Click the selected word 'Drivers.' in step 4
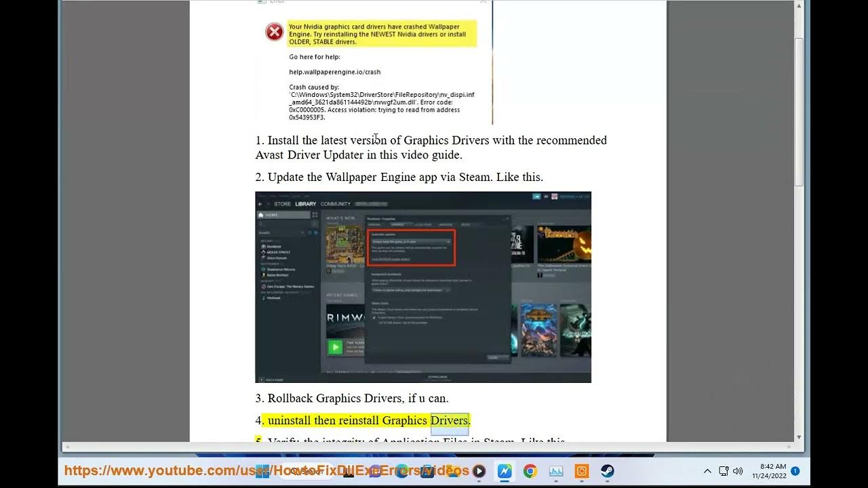This screenshot has width=868, height=488. coord(450,420)
